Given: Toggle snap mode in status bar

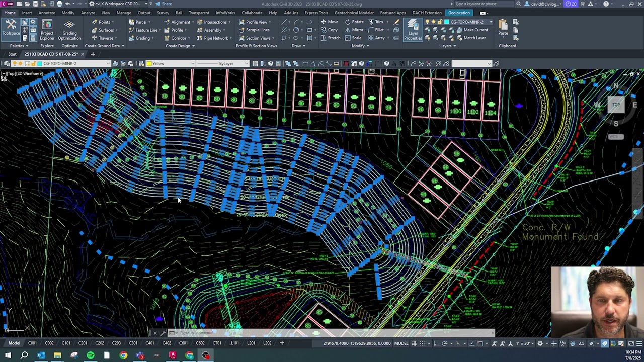Looking at the screenshot, I should pos(423,343).
